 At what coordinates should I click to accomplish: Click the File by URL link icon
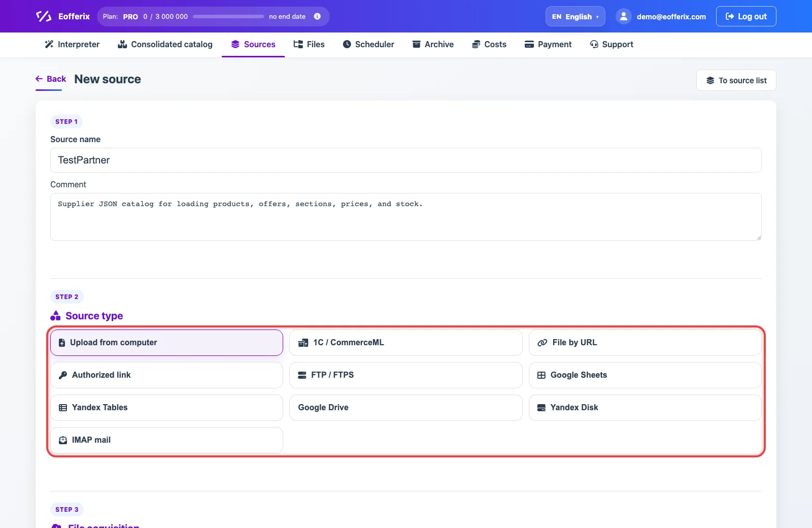pos(543,343)
